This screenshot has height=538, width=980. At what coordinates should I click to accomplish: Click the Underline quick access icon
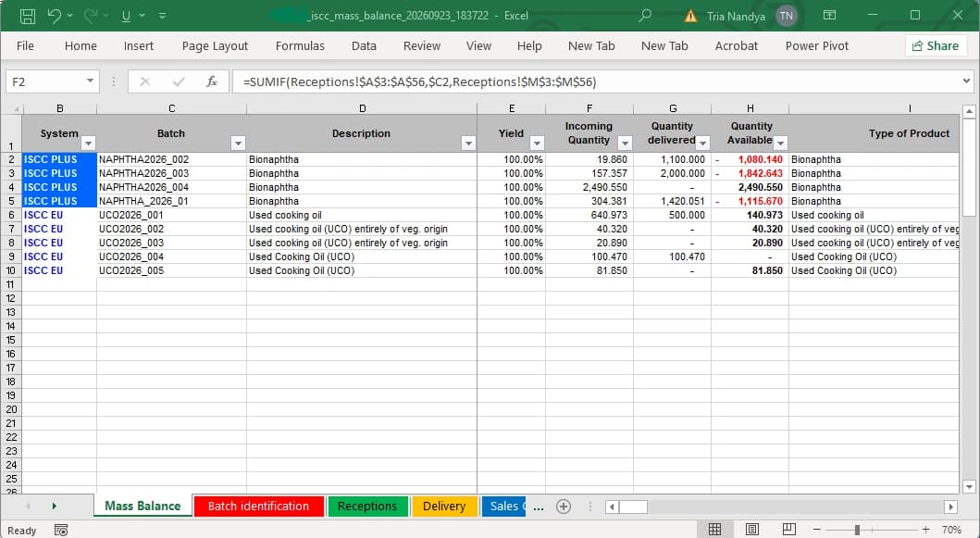126,16
